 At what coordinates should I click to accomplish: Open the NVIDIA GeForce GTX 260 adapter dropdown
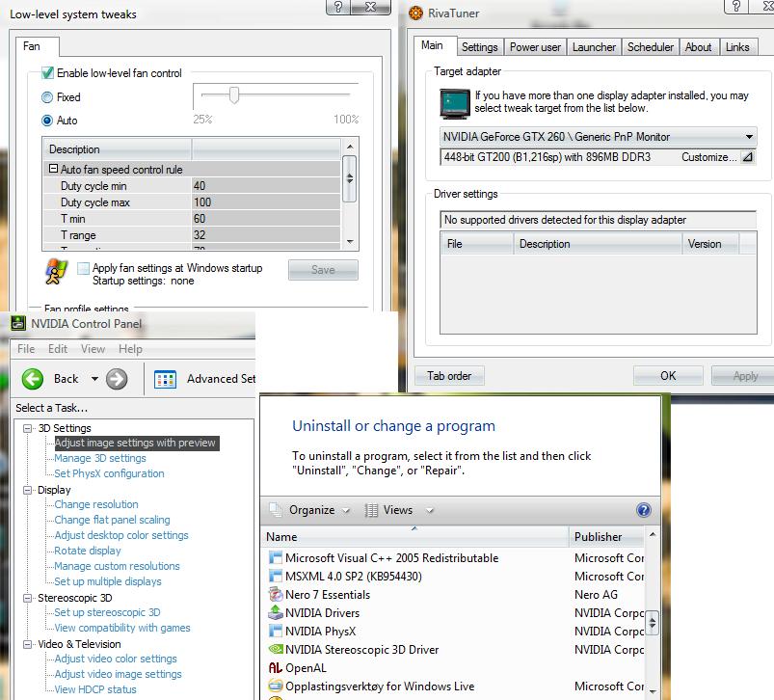pyautogui.click(x=749, y=137)
